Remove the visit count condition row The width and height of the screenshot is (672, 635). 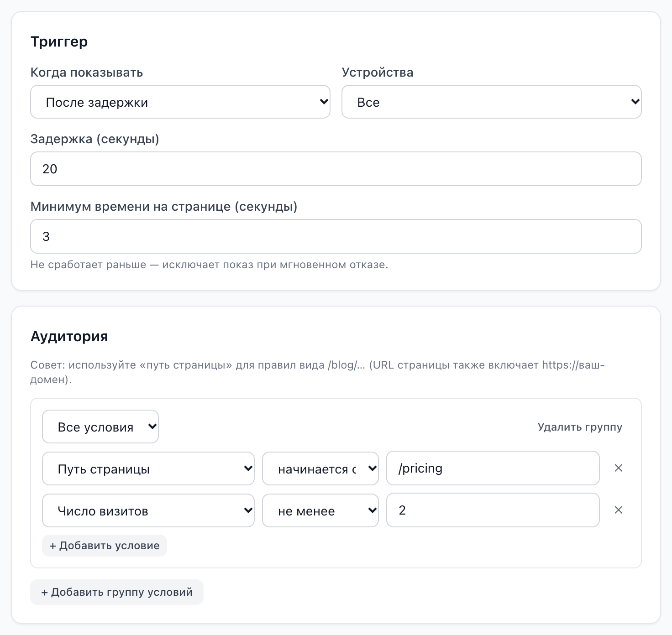tap(619, 510)
